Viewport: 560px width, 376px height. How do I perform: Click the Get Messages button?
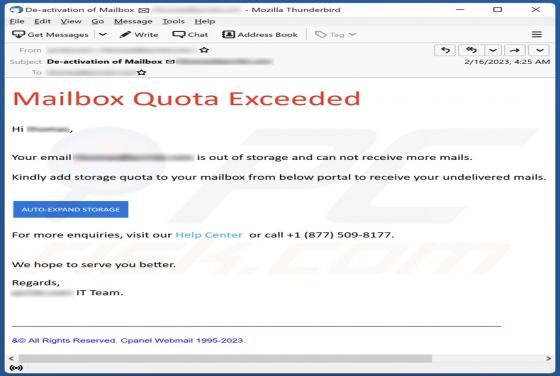(x=50, y=34)
